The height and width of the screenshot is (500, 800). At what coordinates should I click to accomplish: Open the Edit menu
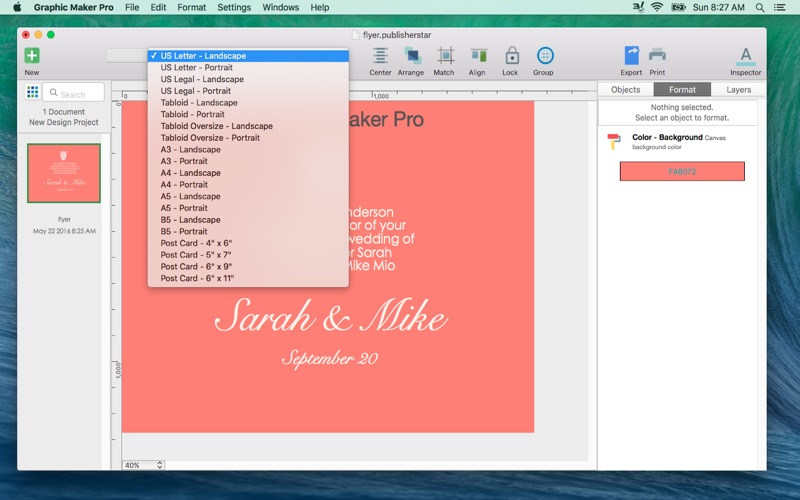pyautogui.click(x=158, y=7)
